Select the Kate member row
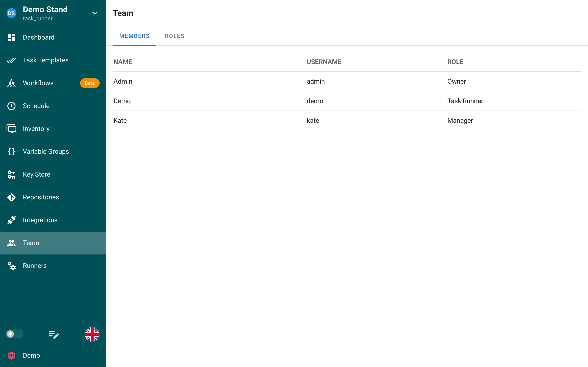 tap(347, 121)
